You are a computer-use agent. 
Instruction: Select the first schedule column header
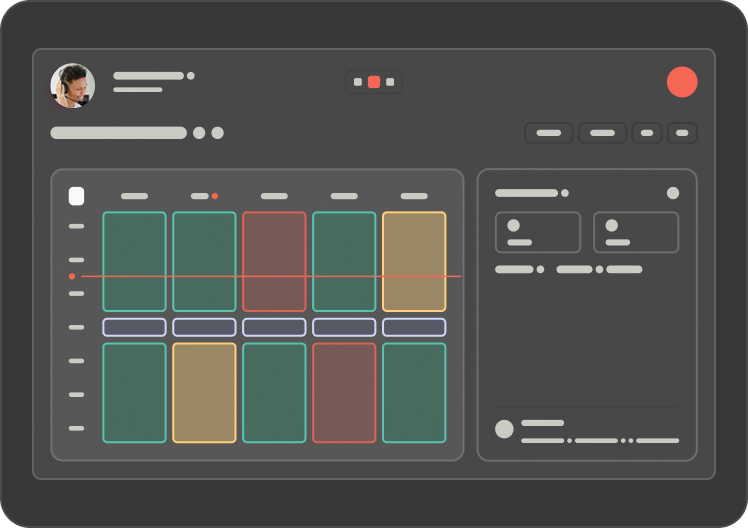134,196
